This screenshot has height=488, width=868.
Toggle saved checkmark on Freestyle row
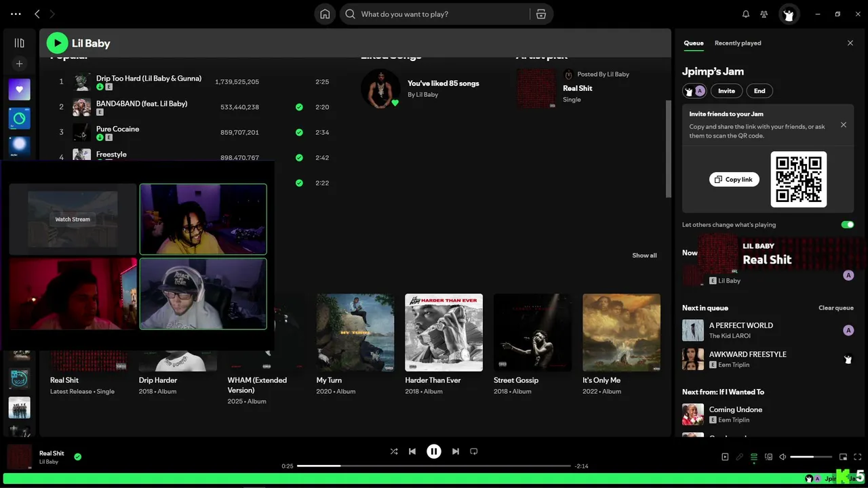point(299,157)
